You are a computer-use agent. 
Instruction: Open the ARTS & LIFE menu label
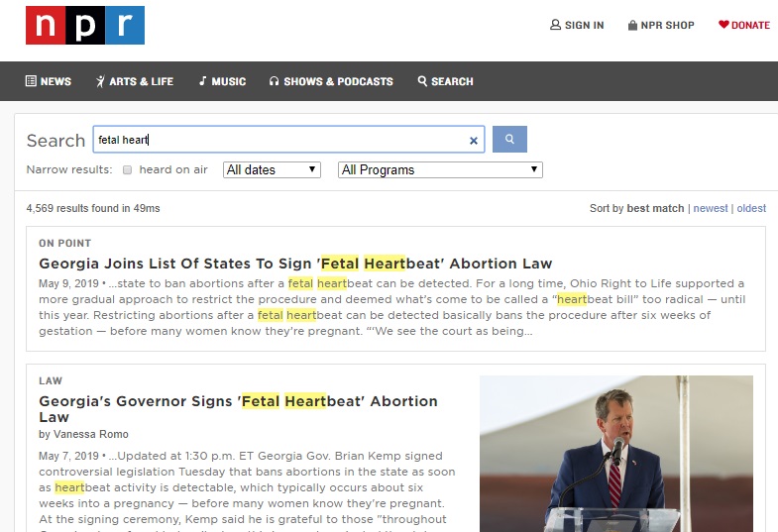[141, 81]
